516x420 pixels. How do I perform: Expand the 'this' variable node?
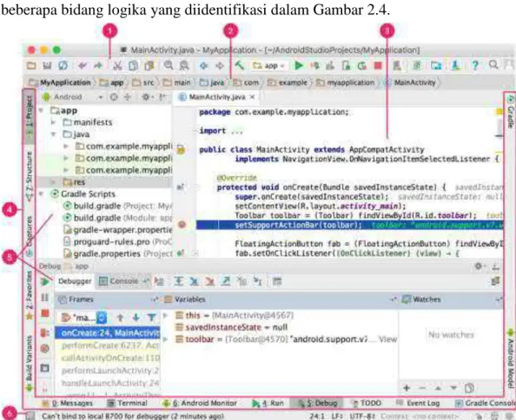166,316
